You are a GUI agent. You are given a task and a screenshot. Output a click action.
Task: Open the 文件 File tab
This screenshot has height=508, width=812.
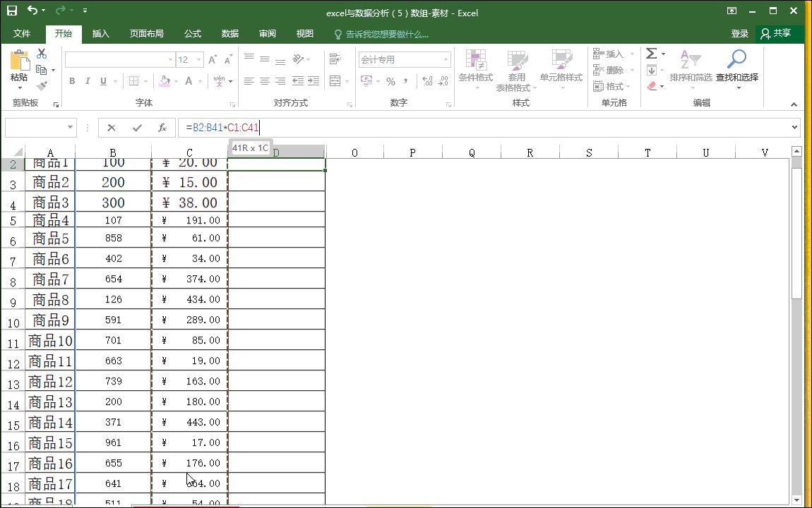coord(22,34)
